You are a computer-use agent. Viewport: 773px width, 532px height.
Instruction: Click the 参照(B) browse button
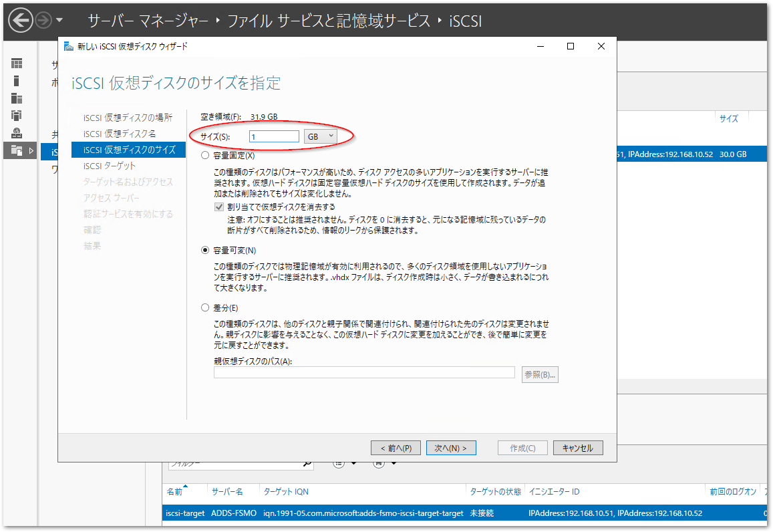[x=540, y=374]
